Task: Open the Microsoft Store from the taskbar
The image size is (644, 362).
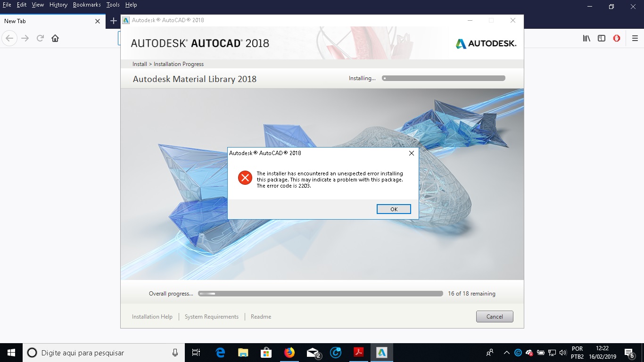Action: click(266, 352)
